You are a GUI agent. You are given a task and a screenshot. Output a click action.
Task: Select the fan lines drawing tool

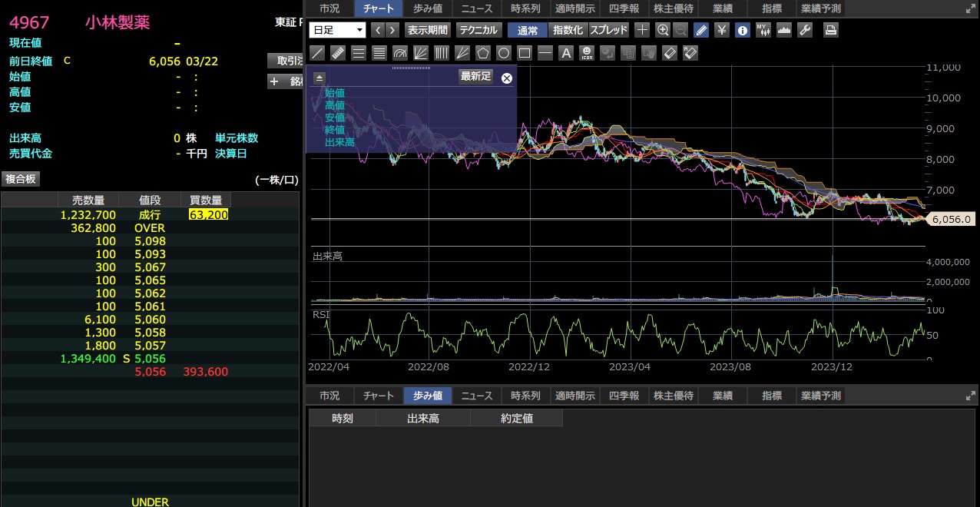tap(420, 53)
